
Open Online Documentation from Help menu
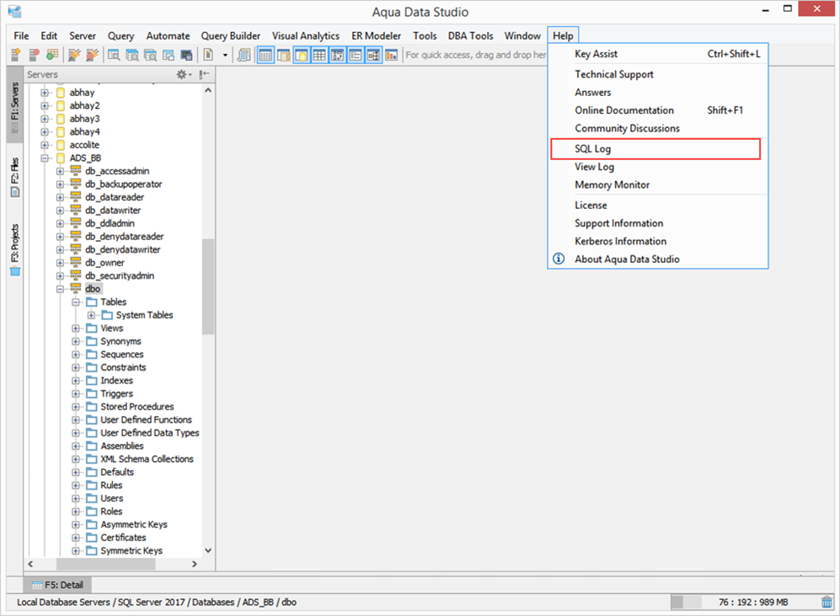tap(658, 110)
